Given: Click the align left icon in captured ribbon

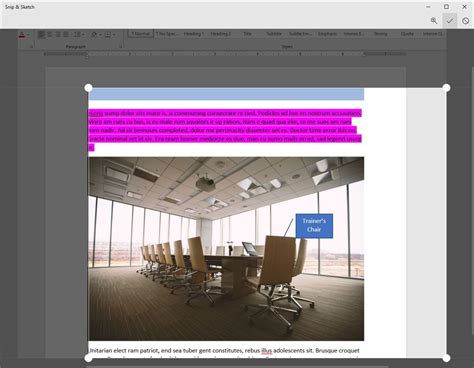Looking at the screenshot, I should [x=41, y=34].
